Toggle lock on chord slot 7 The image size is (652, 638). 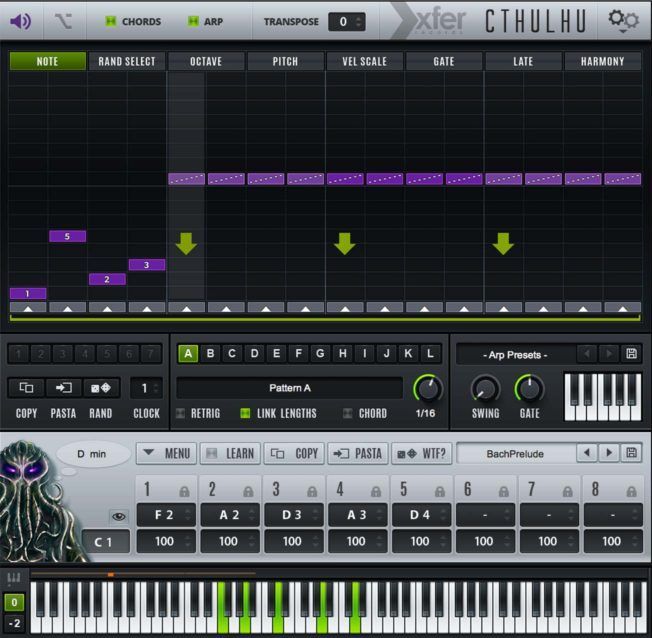(x=568, y=491)
